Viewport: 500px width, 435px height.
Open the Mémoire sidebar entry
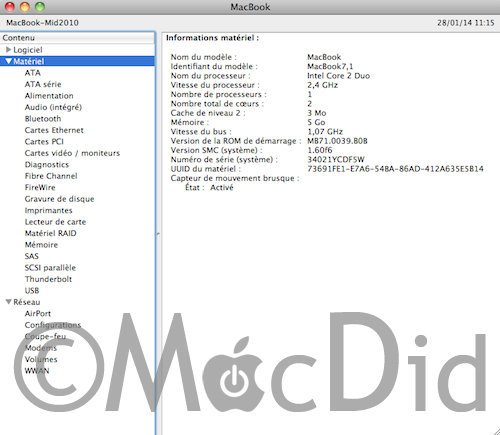pos(41,245)
